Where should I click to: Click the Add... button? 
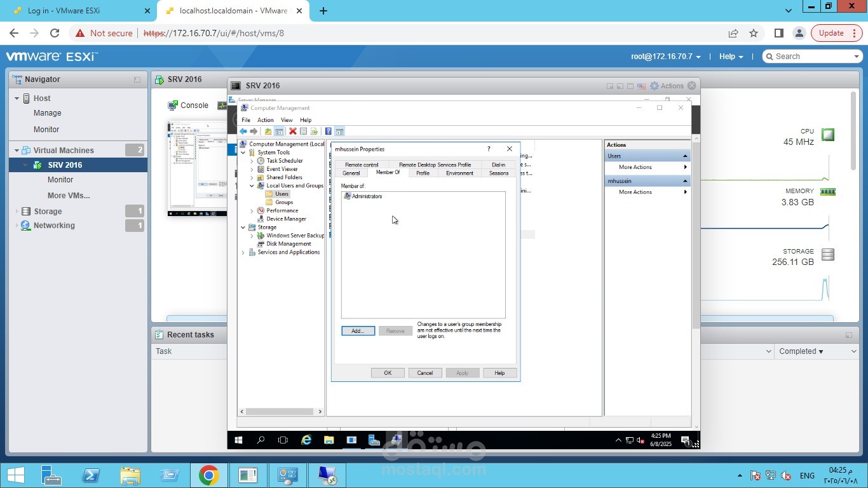coord(358,331)
